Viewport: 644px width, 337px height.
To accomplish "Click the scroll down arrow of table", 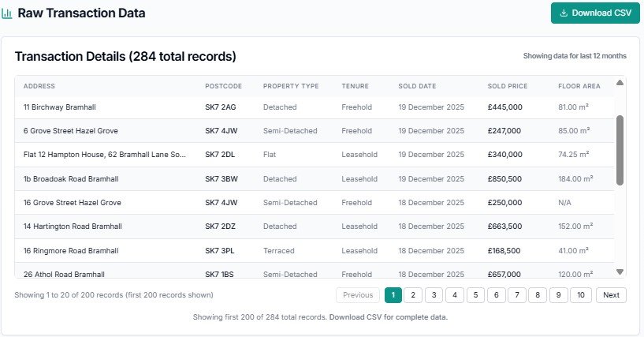I will click(620, 271).
